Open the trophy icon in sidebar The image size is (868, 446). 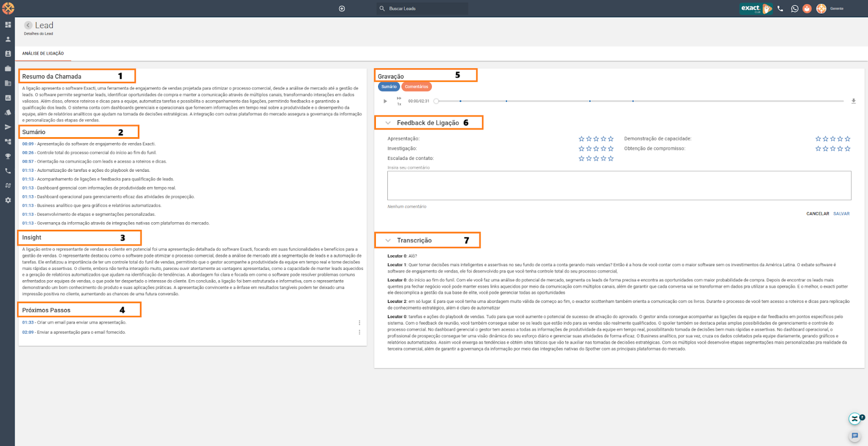click(x=8, y=157)
